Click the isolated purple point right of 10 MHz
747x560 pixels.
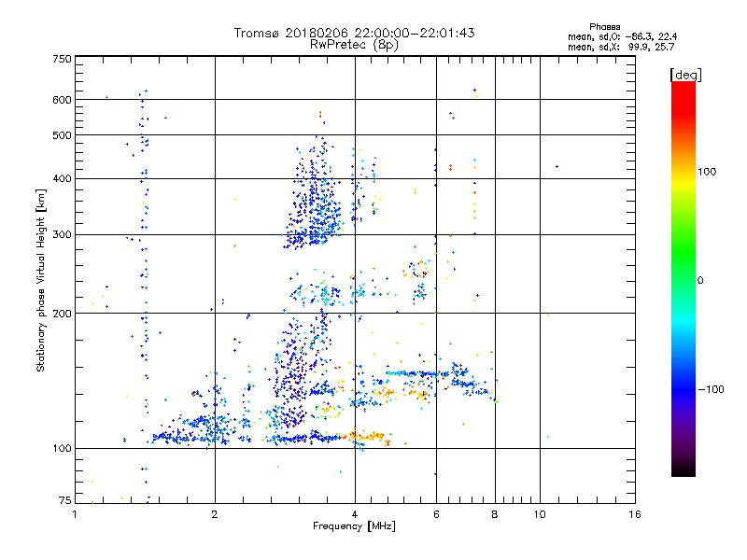tap(557, 167)
